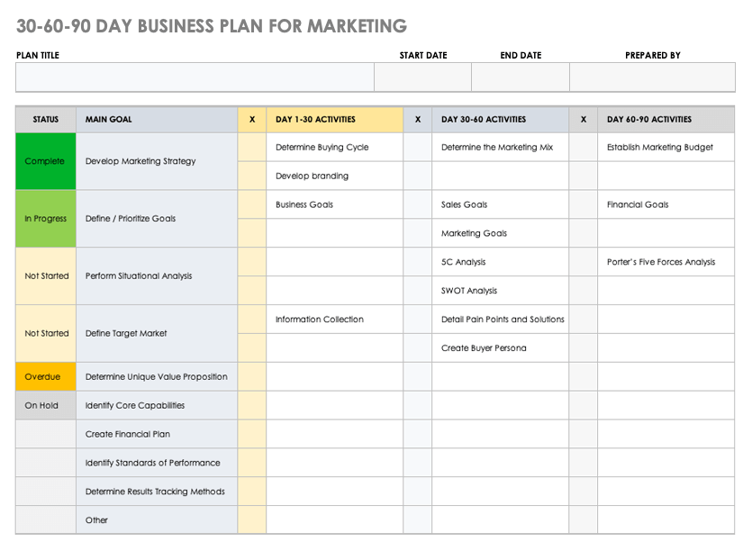Select the Create Buyer Persona activity cell
The image size is (752, 560).
pyautogui.click(x=501, y=348)
